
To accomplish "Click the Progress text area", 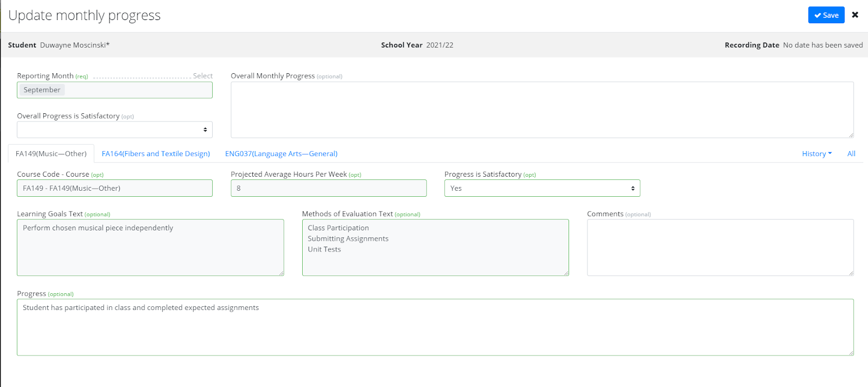I will 435,327.
